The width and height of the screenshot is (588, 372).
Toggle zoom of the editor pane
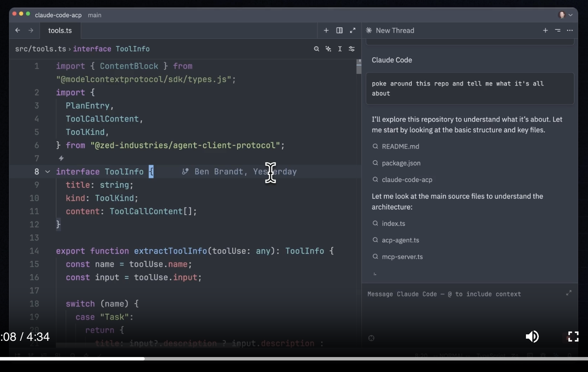tap(353, 30)
